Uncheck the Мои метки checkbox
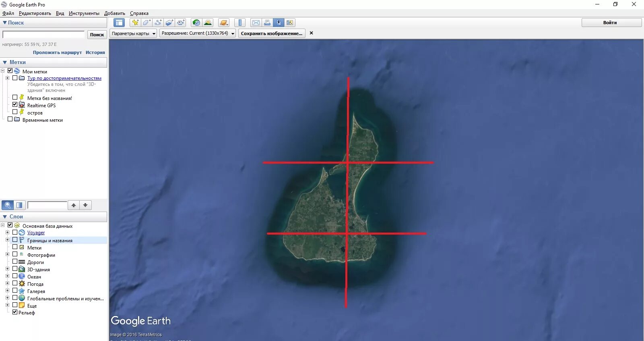Screen dimensions: 644x341 pyautogui.click(x=10, y=71)
